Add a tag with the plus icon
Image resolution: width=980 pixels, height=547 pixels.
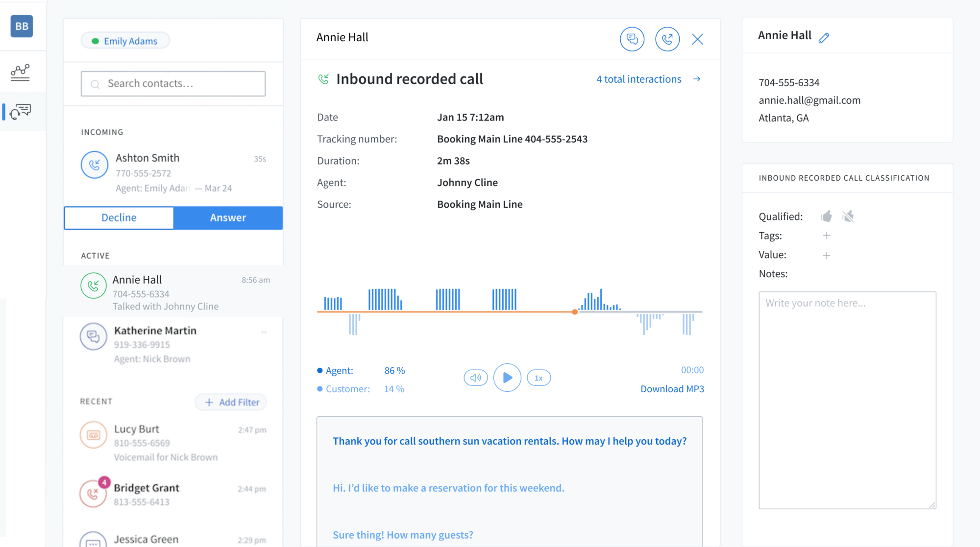click(x=827, y=236)
